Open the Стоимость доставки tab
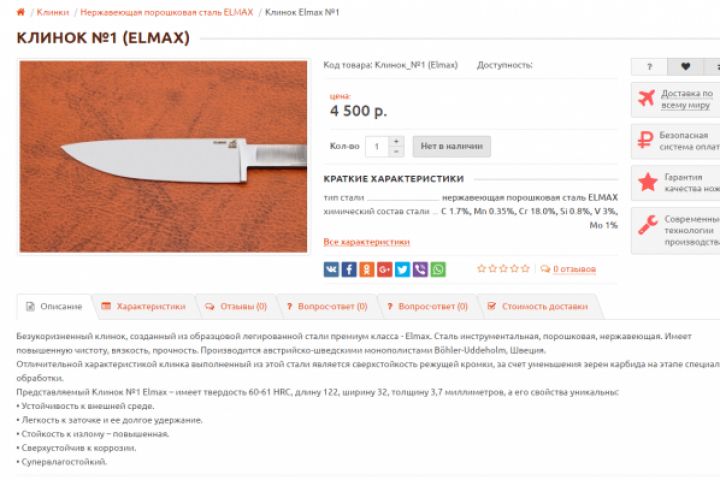Image resolution: width=720 pixels, height=480 pixels. point(538,306)
